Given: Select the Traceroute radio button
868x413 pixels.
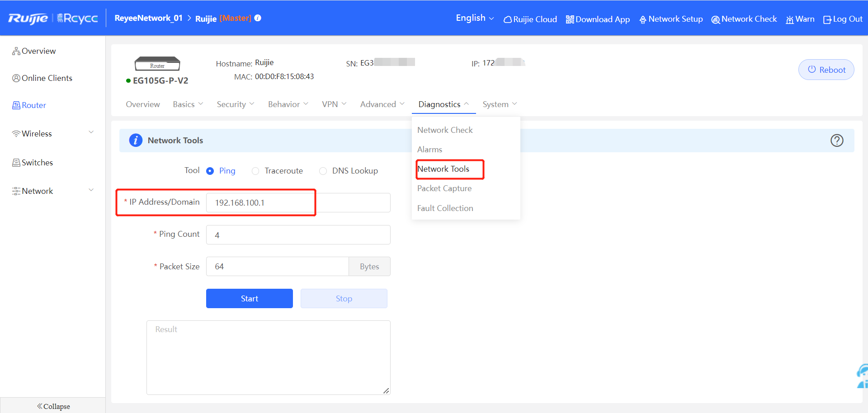Looking at the screenshot, I should tap(255, 171).
